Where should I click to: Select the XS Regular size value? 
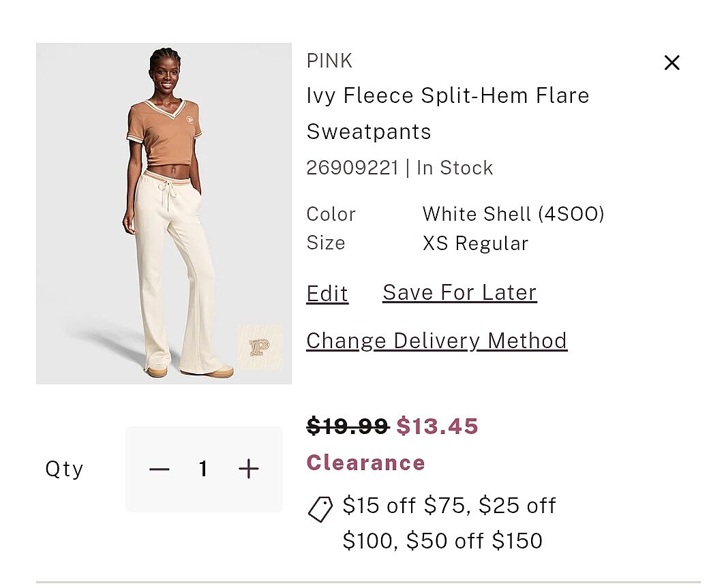tap(475, 243)
